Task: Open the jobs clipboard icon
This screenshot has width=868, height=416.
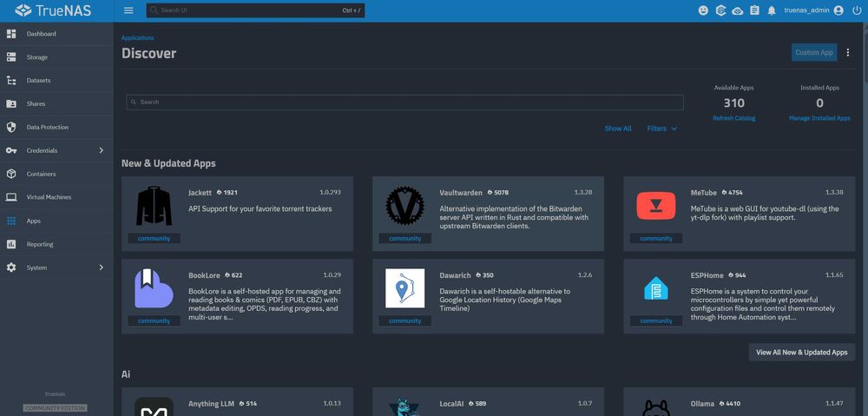Action: pyautogui.click(x=754, y=10)
